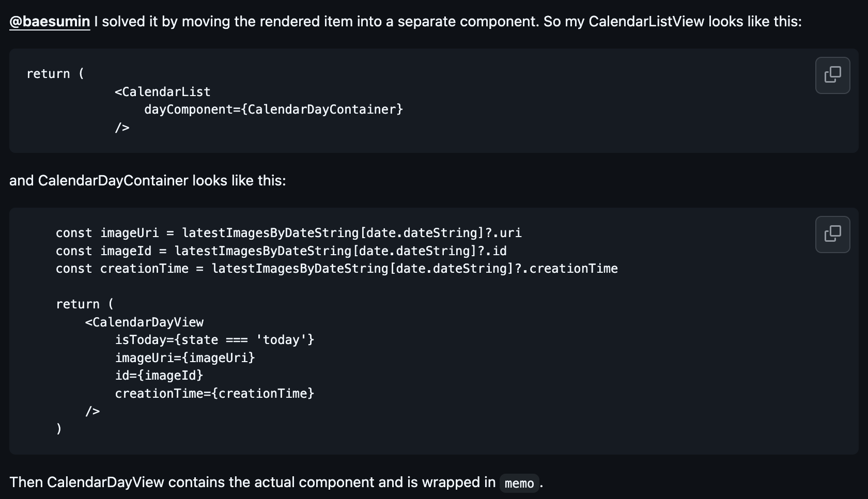Click the id={imageId} prop line

(x=159, y=376)
